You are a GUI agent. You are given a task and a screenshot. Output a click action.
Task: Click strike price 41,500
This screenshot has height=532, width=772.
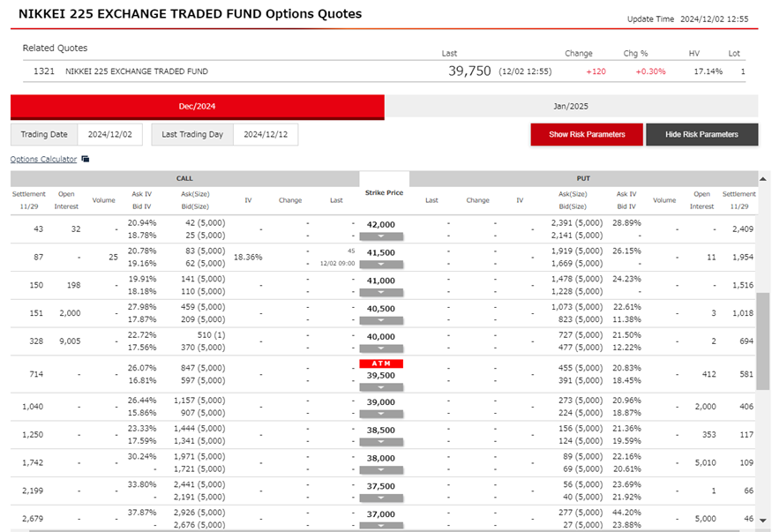380,252
